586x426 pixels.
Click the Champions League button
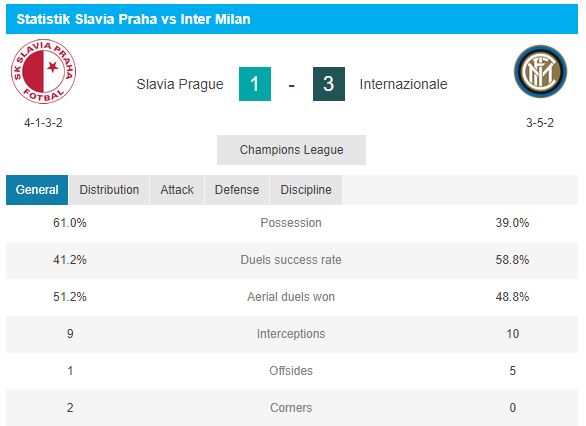pyautogui.click(x=292, y=150)
